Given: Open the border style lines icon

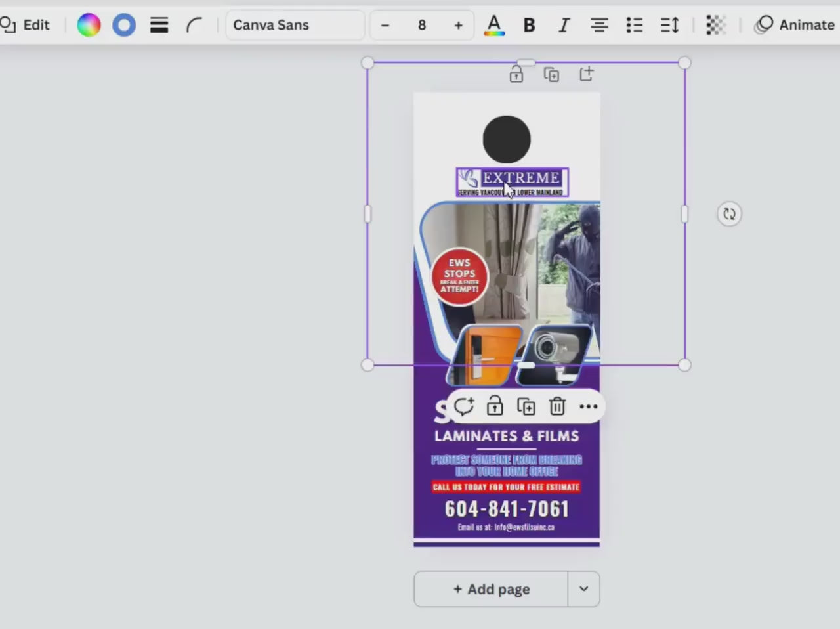Looking at the screenshot, I should pyautogui.click(x=159, y=25).
